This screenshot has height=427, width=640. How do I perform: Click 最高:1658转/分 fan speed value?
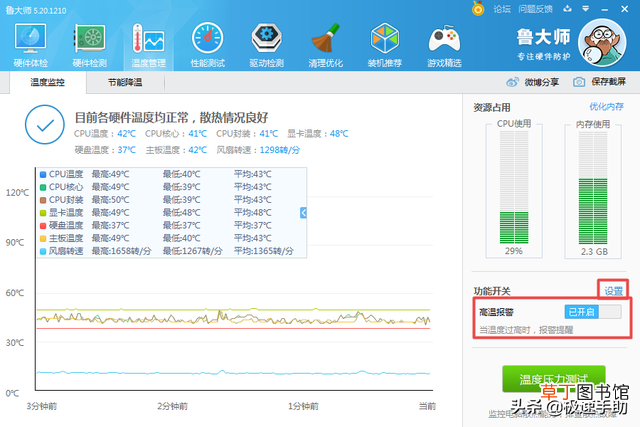pyautogui.click(x=121, y=251)
